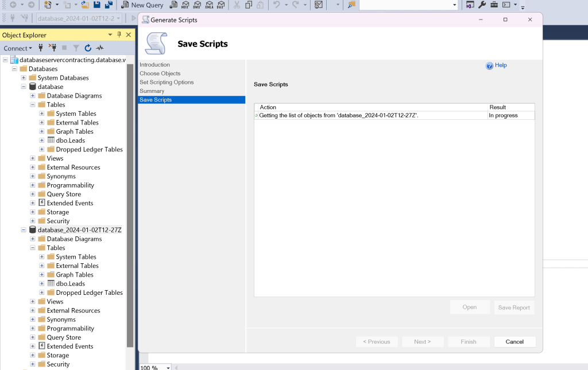Click the Toolbox briefcase icon
This screenshot has height=370, width=588.
494,5
